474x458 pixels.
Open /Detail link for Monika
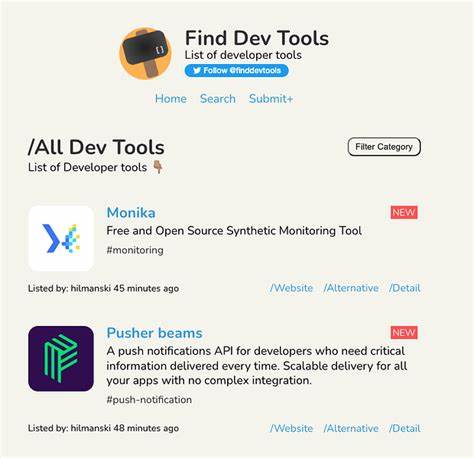click(405, 288)
